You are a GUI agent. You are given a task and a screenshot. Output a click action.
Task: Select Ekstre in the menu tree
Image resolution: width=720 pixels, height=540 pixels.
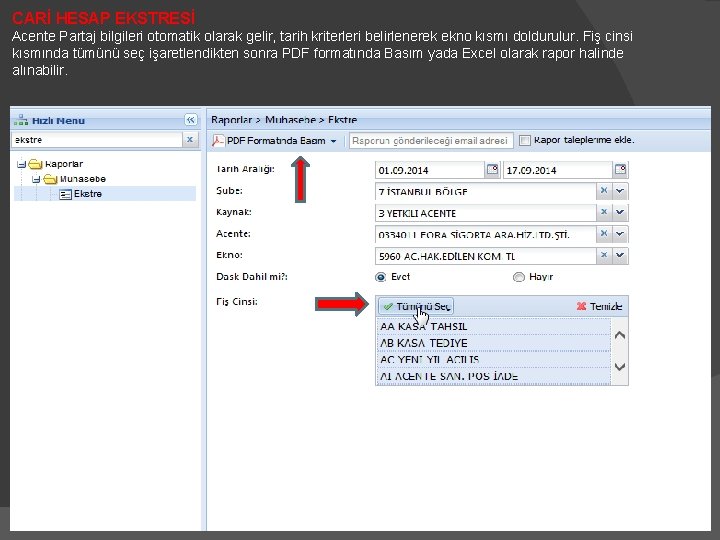pyautogui.click(x=88, y=194)
